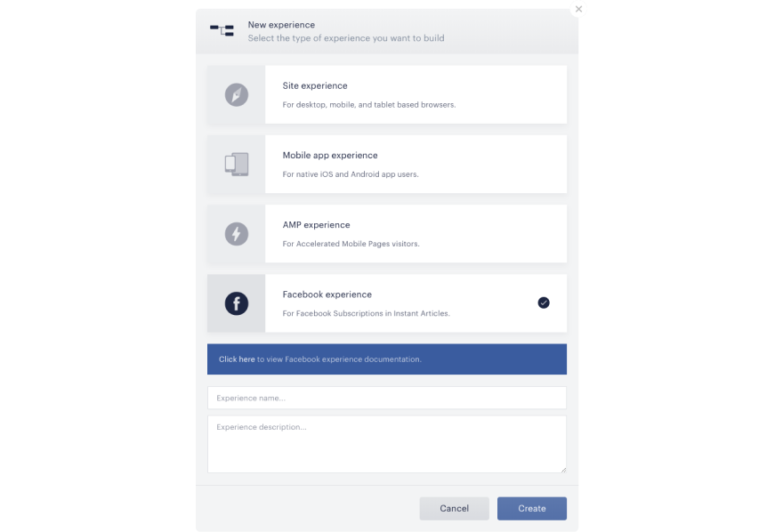Screen dimensions: 783x532
Task: Cancel the new experience dialog
Action: [x=454, y=509]
